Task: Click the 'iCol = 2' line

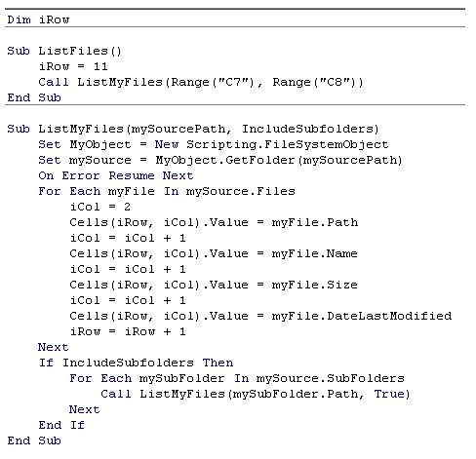Action: coord(100,207)
